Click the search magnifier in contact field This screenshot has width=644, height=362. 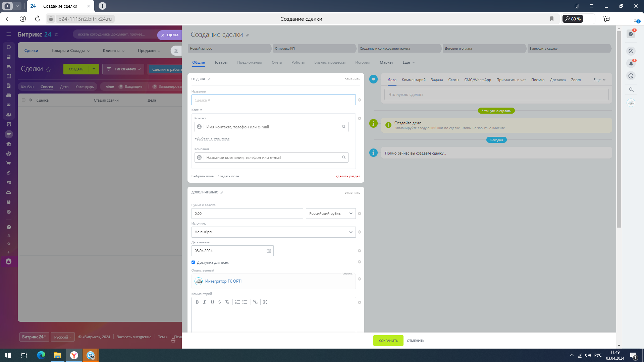[343, 127]
